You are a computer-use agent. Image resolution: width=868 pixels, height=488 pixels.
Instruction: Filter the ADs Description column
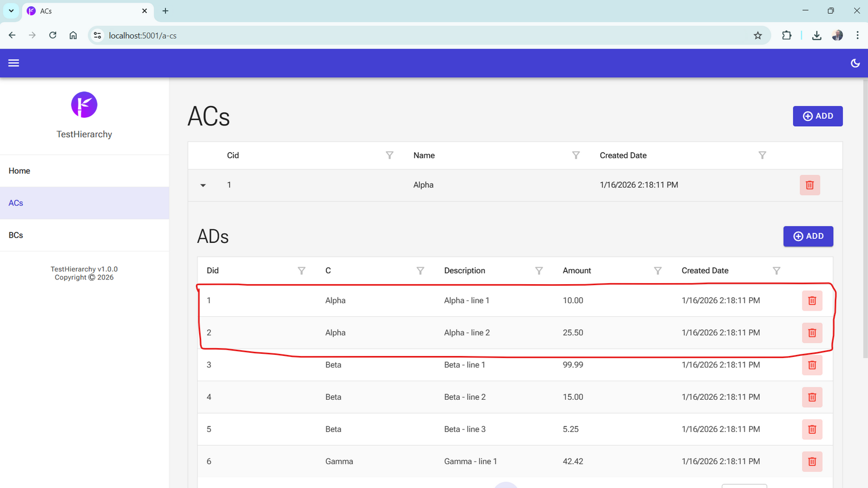(x=539, y=270)
